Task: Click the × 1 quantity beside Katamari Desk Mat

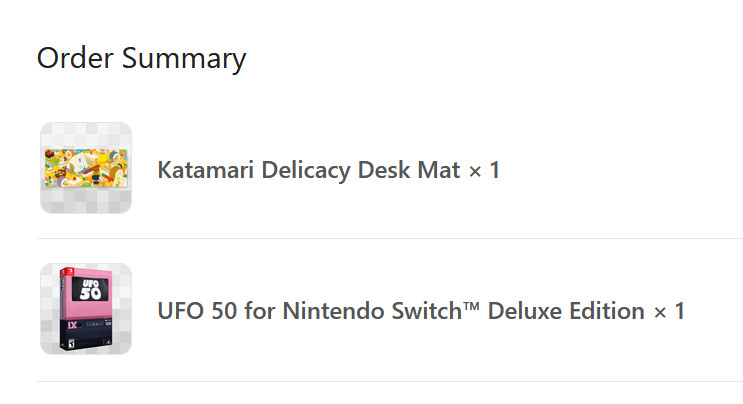Action: pyautogui.click(x=483, y=170)
